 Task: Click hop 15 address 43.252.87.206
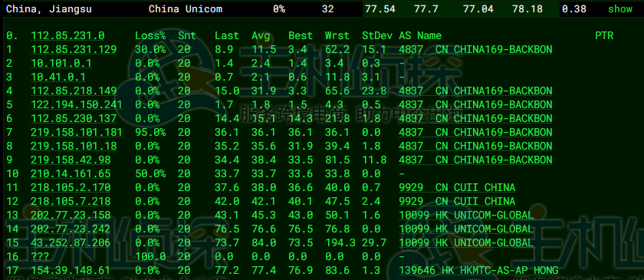point(71,243)
